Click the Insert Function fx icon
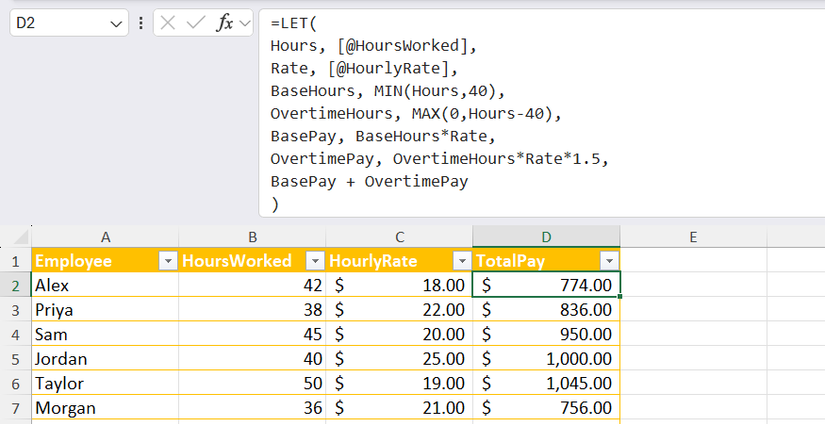The image size is (825, 424). click(225, 23)
